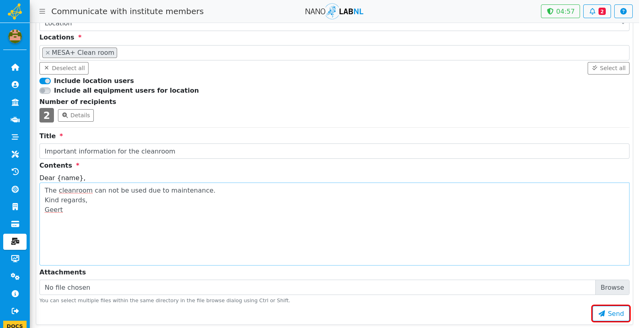Screen dimensions: 644x328
Task: Open the Home page from sidebar
Action: [x=15, y=67]
